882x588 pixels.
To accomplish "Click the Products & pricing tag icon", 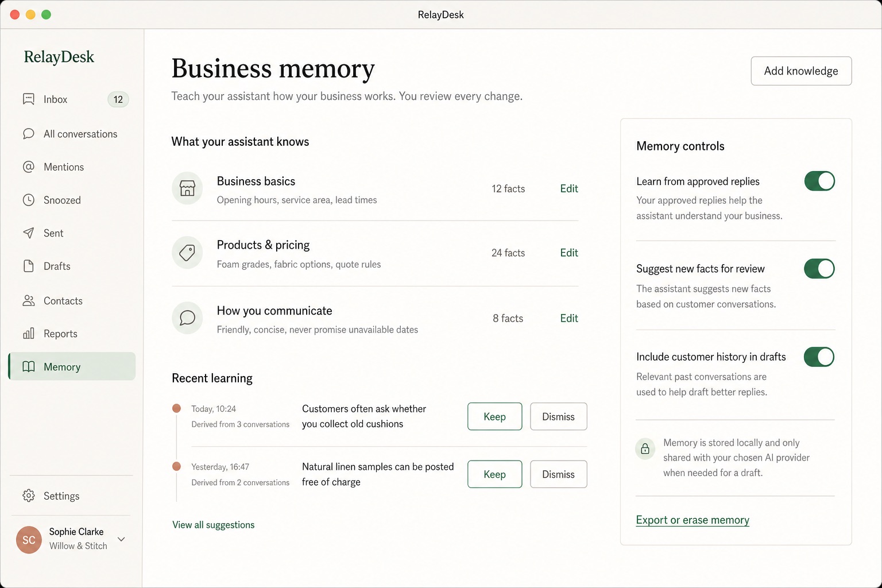I will point(187,252).
